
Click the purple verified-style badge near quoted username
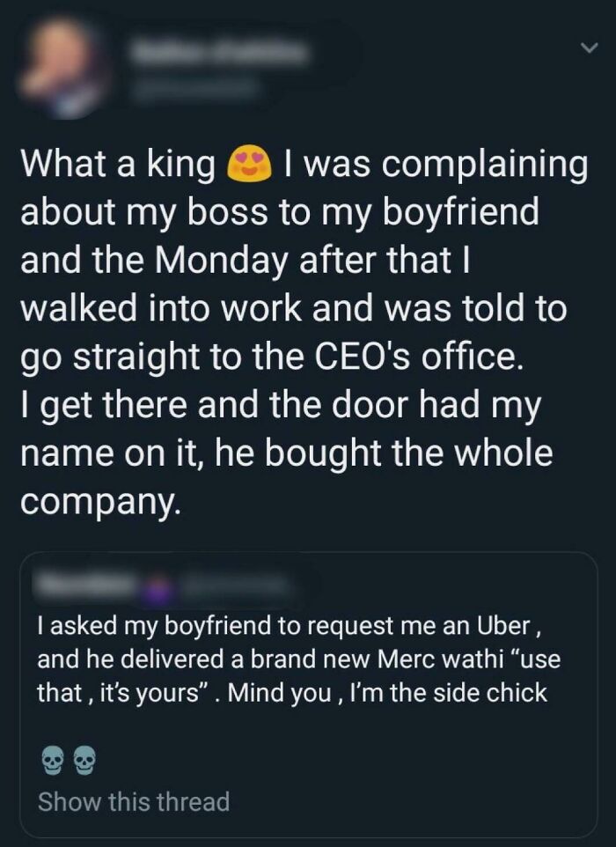pyautogui.click(x=156, y=589)
